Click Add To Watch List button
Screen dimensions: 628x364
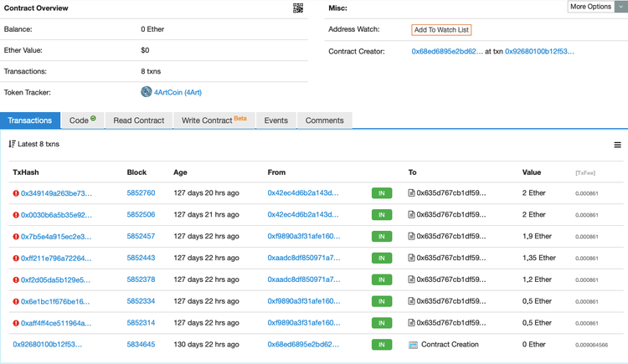tap(441, 30)
